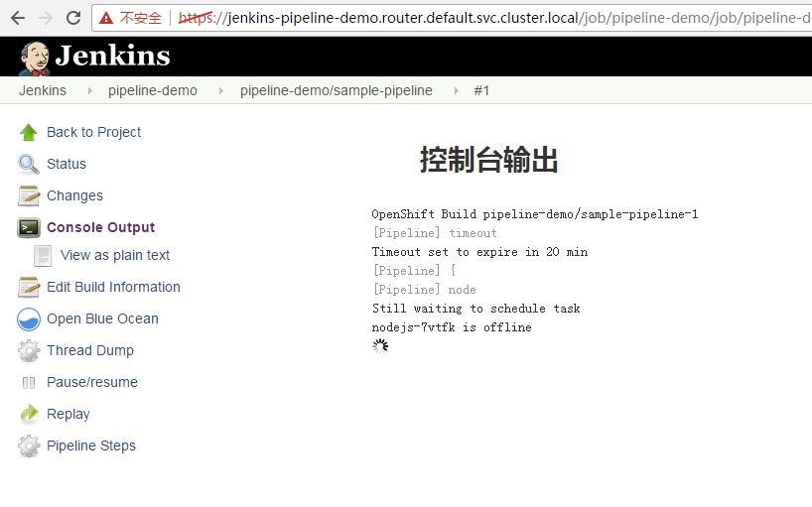Image resolution: width=812 pixels, height=507 pixels.
Task: Click the notepad Changes icon
Action: coord(29,195)
